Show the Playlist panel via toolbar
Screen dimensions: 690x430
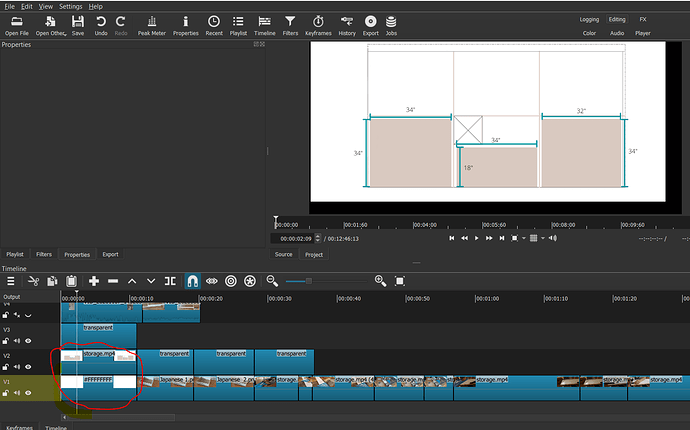pos(238,26)
